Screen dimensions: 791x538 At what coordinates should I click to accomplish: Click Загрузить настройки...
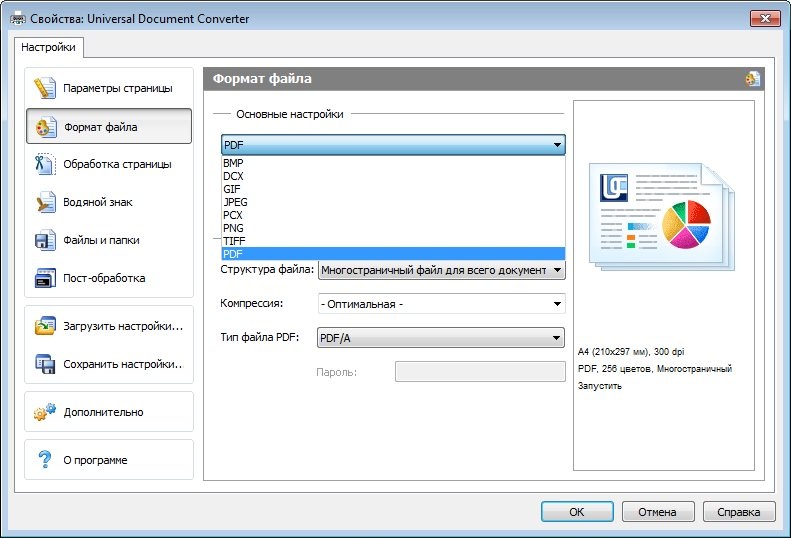click(109, 326)
